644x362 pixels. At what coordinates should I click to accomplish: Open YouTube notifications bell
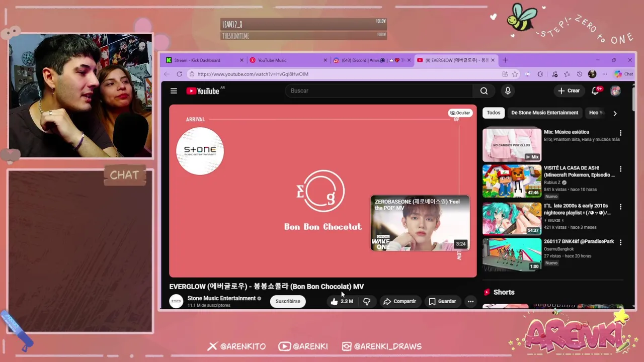tap(595, 91)
